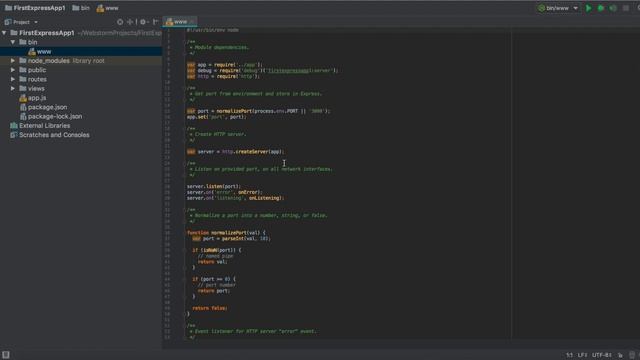Open the bin/www run configuration dropdown
The width and height of the screenshot is (640, 360).
click(x=558, y=8)
